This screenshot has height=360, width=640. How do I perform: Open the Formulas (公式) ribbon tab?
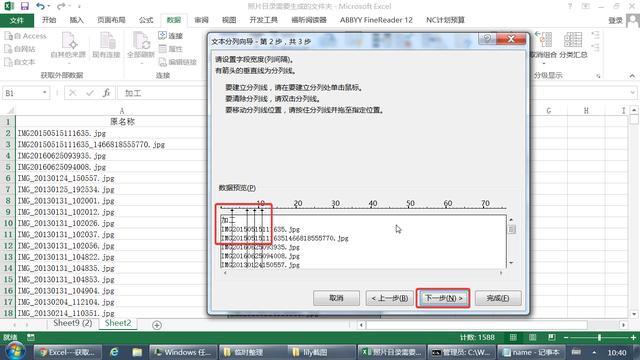click(x=146, y=20)
